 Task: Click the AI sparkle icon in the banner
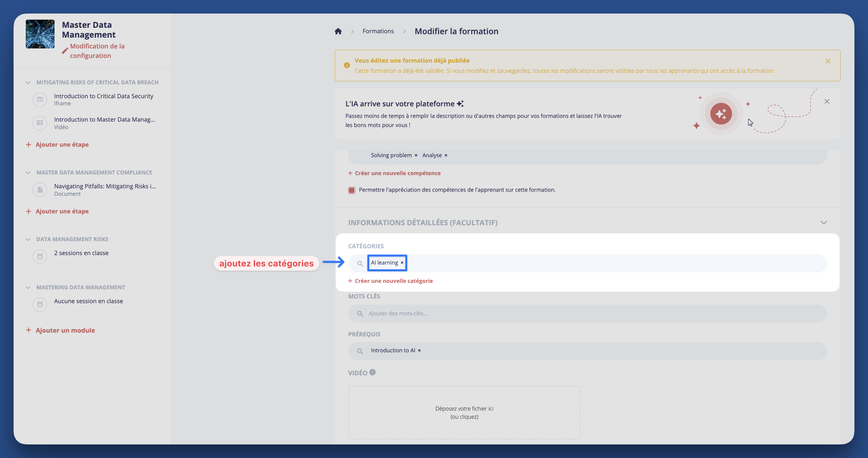pos(721,114)
